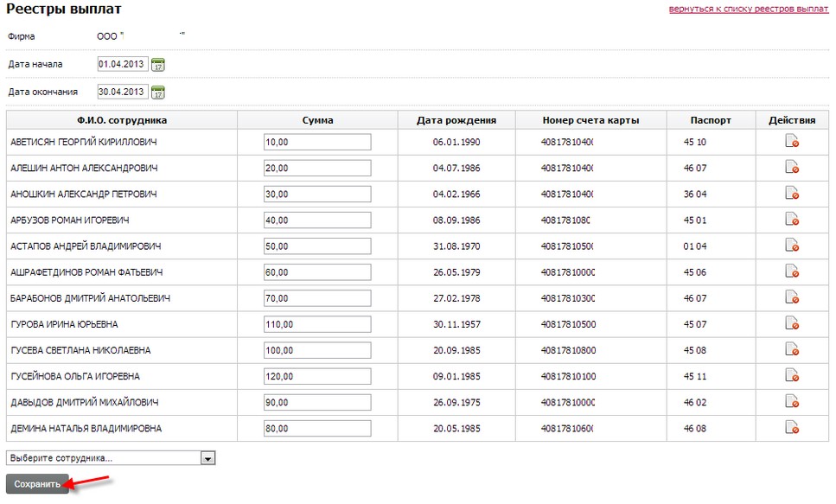Click the Дата окончания date field
836x504 pixels.
pyautogui.click(x=121, y=92)
